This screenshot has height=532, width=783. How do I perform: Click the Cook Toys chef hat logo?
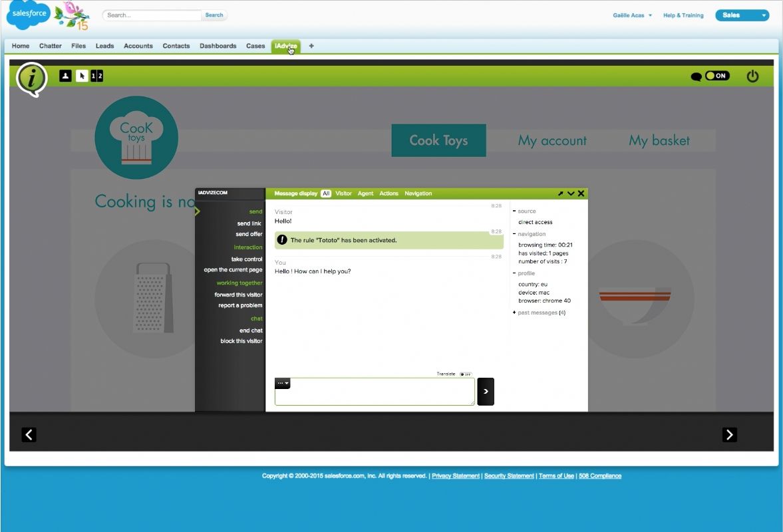(136, 138)
